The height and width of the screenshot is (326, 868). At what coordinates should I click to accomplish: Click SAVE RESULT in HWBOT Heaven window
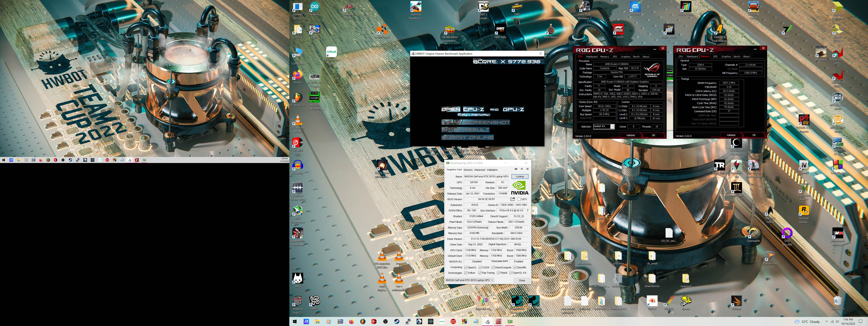[465, 130]
